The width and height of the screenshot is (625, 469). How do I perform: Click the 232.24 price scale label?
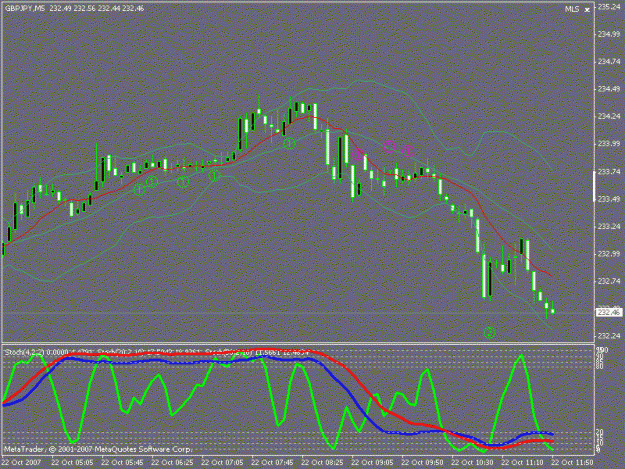point(609,336)
